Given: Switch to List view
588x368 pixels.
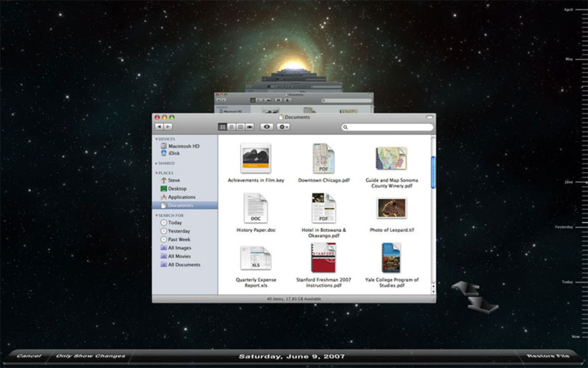Looking at the screenshot, I should [231, 127].
